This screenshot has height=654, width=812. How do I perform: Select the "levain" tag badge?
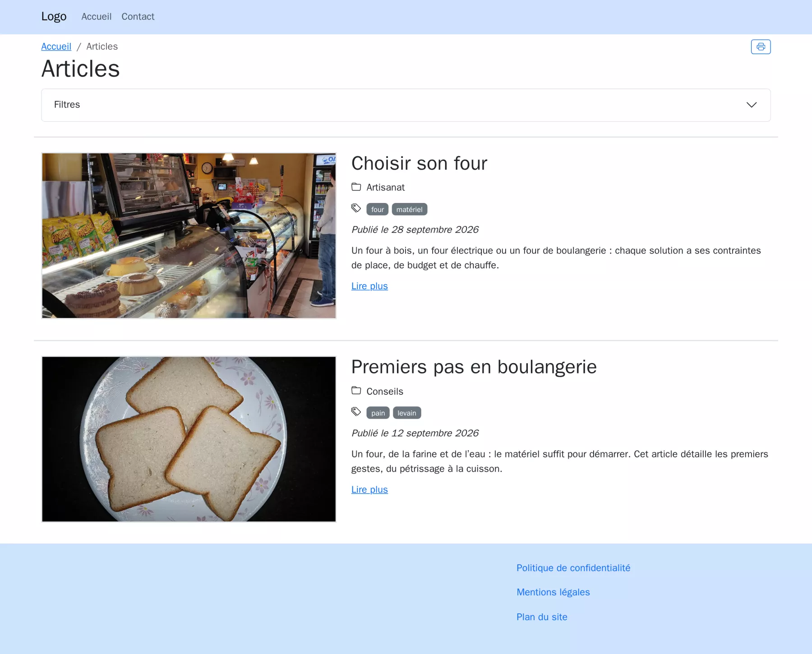pos(407,413)
